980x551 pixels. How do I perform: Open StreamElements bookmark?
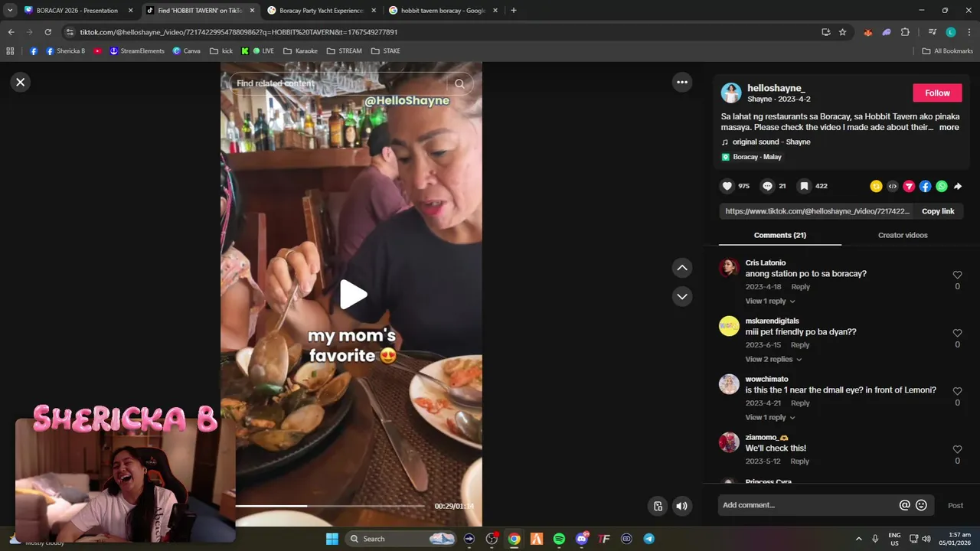point(136,51)
